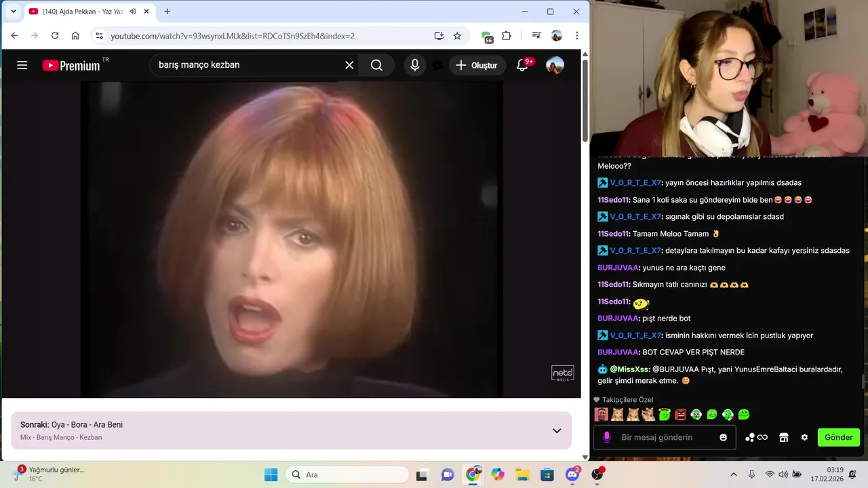Open chat shop storefront icon
The image size is (868, 488).
pyautogui.click(x=784, y=438)
